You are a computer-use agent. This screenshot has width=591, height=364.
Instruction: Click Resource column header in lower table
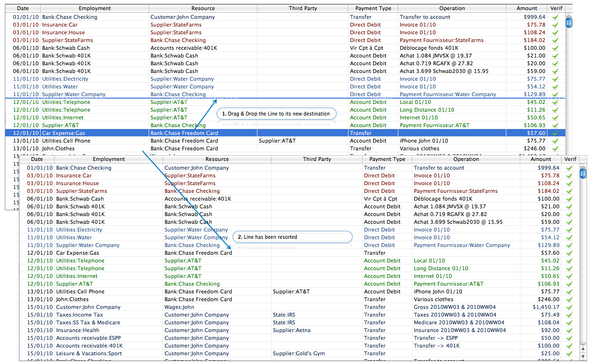coord(217,159)
